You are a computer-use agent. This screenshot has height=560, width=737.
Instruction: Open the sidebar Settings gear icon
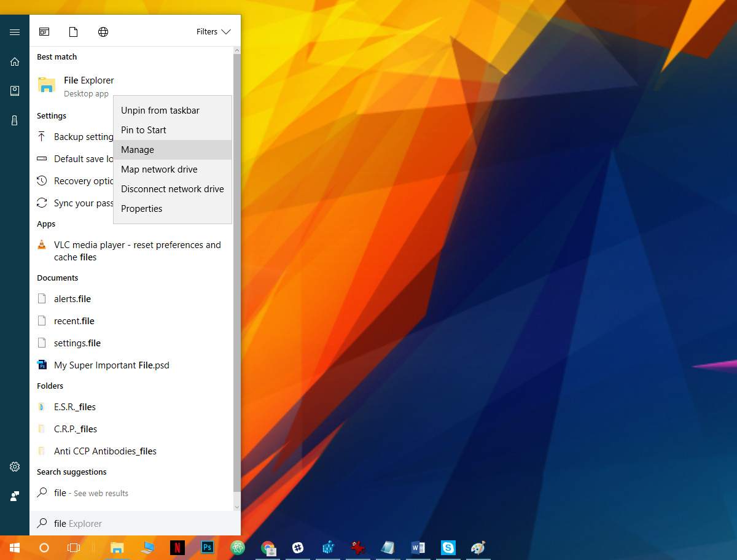tap(15, 467)
